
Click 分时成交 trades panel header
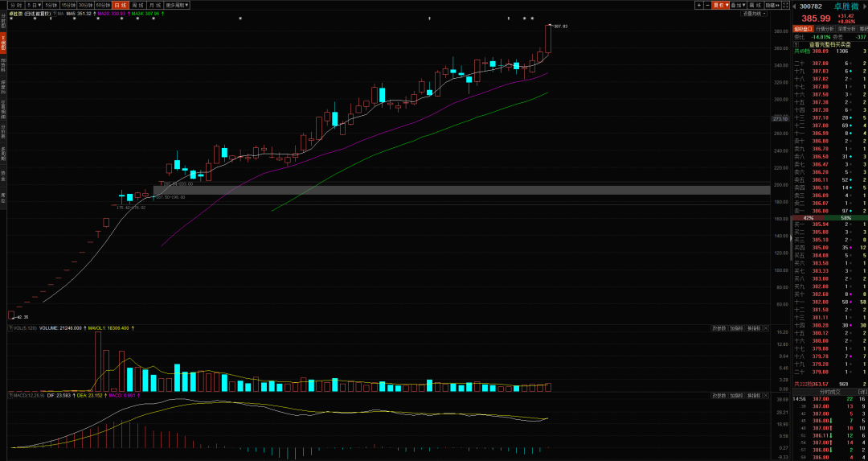tap(829, 392)
